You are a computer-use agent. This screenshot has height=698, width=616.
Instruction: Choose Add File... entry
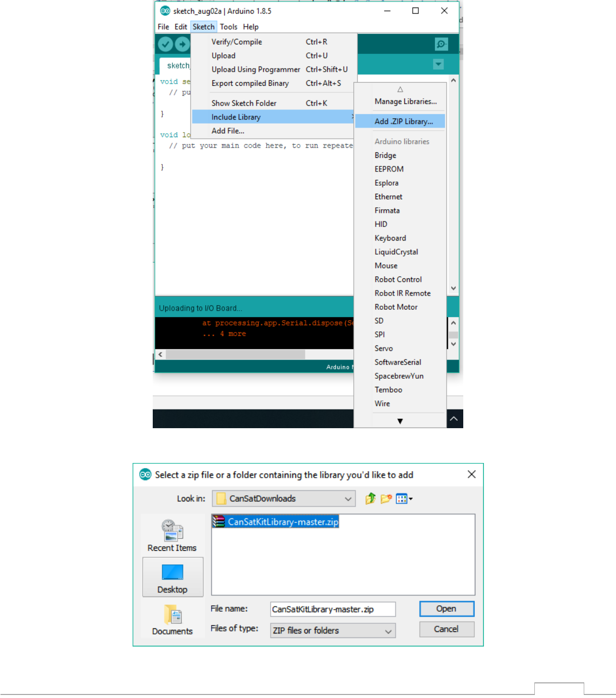(x=274, y=131)
